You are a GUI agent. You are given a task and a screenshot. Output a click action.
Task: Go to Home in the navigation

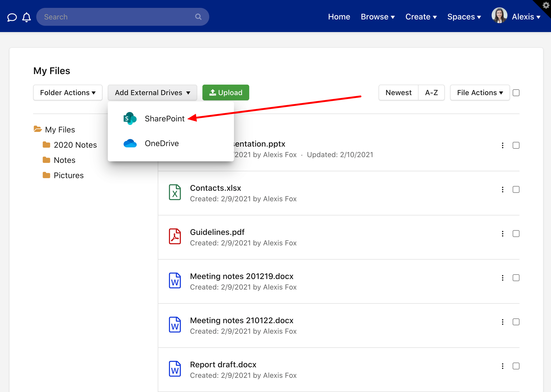[339, 17]
